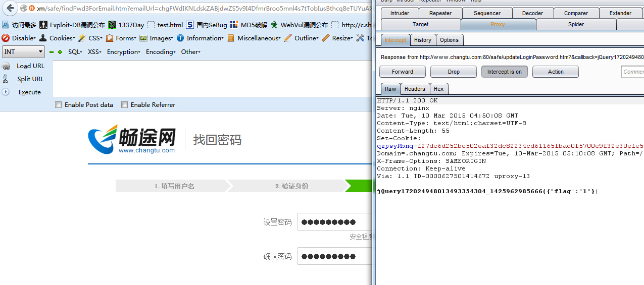Click the globe icon in the address bar
Screen dimensions: 644x285
[23, 8]
